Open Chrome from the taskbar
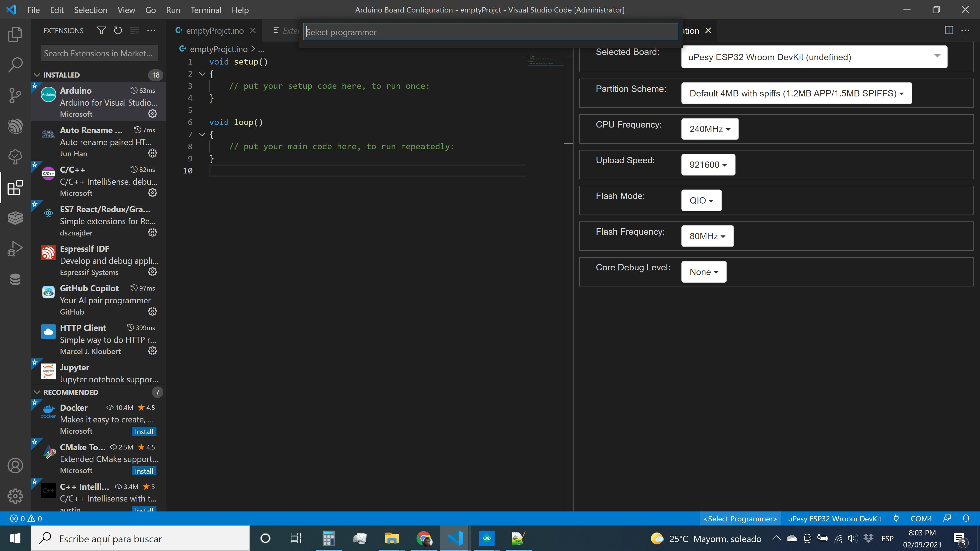The width and height of the screenshot is (980, 551). (423, 539)
